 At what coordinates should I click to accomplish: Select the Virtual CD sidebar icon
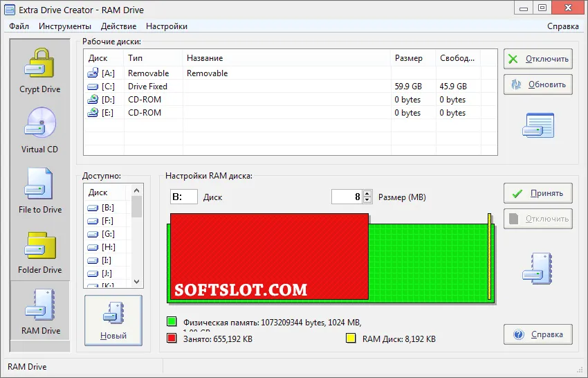click(x=39, y=130)
